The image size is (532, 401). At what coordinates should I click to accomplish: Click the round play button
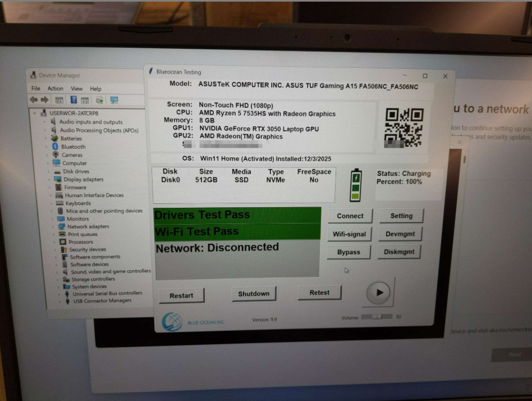[x=378, y=293]
